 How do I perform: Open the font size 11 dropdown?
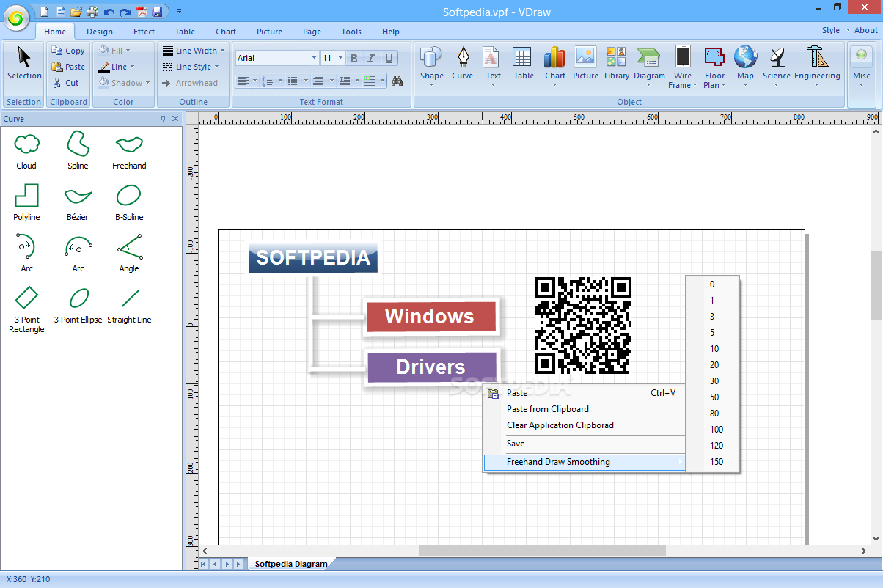[339, 58]
